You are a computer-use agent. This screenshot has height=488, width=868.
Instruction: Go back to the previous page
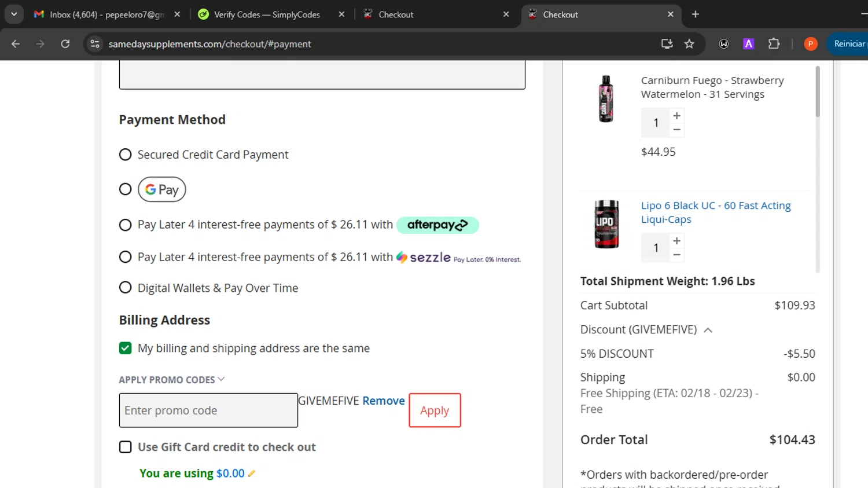[16, 44]
